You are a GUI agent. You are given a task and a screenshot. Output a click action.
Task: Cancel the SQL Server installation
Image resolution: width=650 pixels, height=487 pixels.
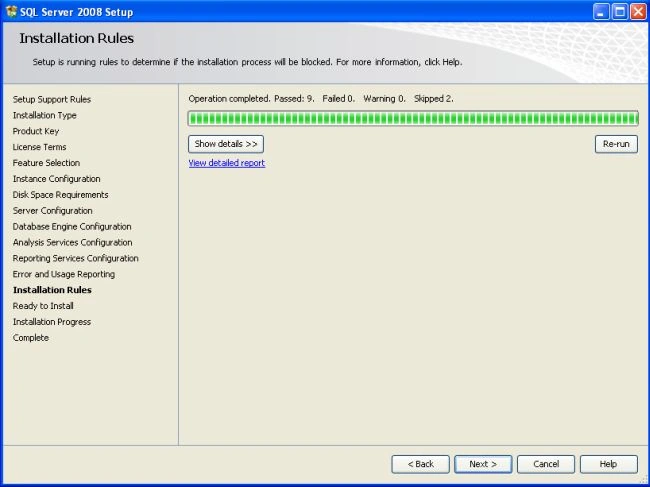[546, 464]
